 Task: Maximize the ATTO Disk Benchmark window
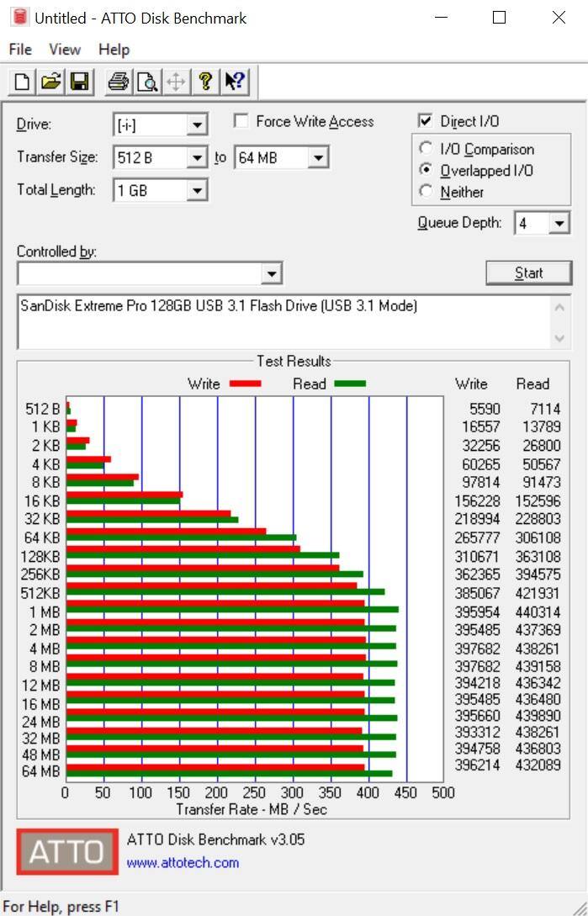coord(499,18)
